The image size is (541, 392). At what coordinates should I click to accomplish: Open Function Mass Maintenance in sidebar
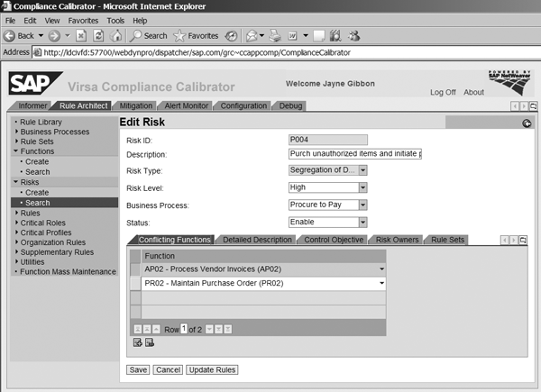pyautogui.click(x=68, y=271)
